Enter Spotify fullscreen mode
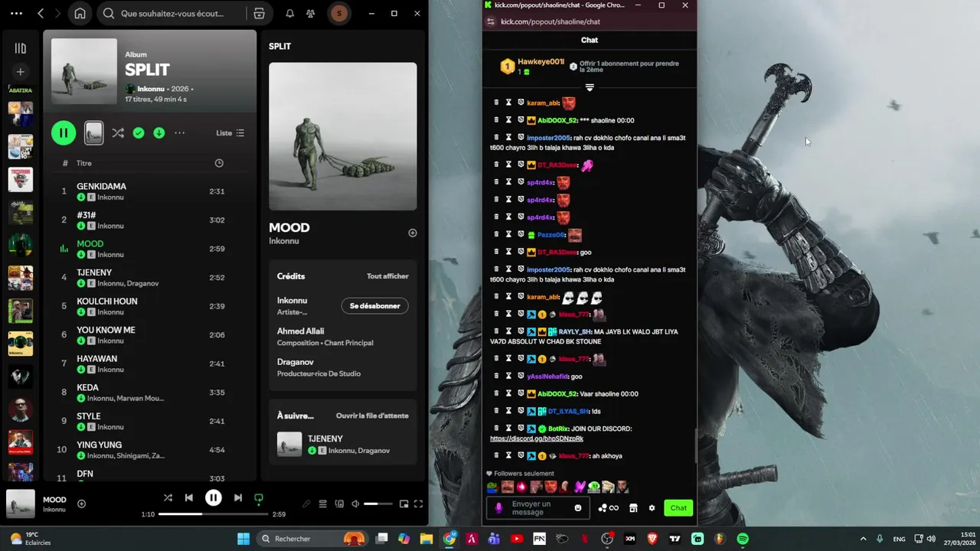Screen dimensions: 980x551 click(x=418, y=504)
